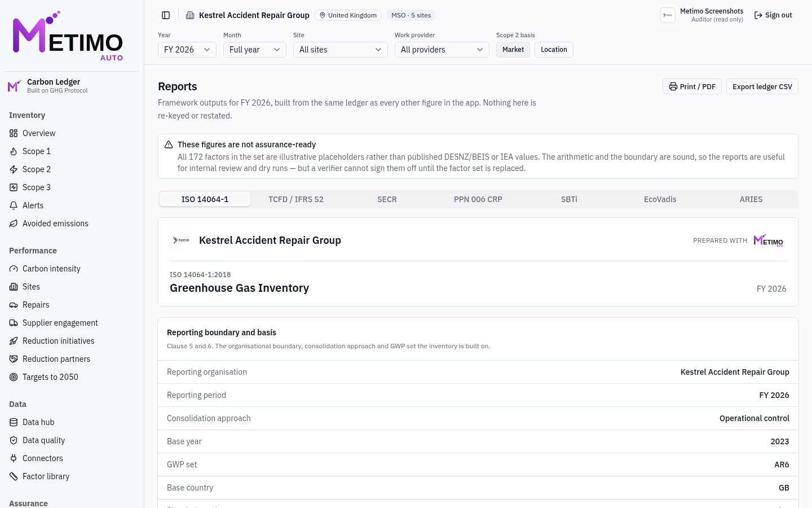Image resolution: width=812 pixels, height=508 pixels.
Task: Click Sign out
Action: 773,15
